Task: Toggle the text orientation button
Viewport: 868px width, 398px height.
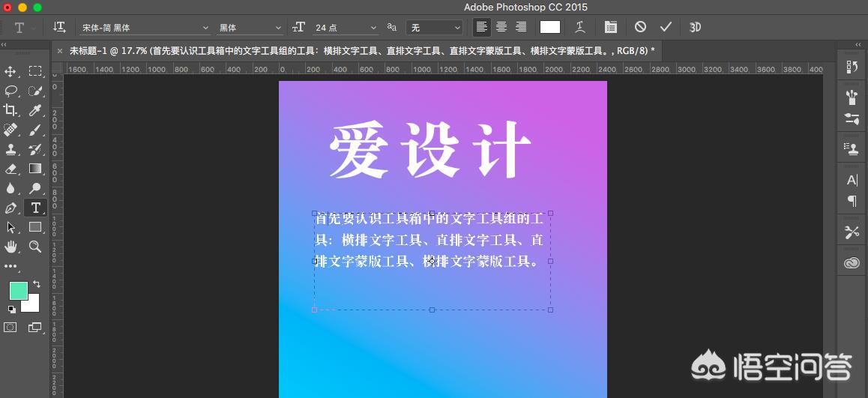Action: [59, 26]
